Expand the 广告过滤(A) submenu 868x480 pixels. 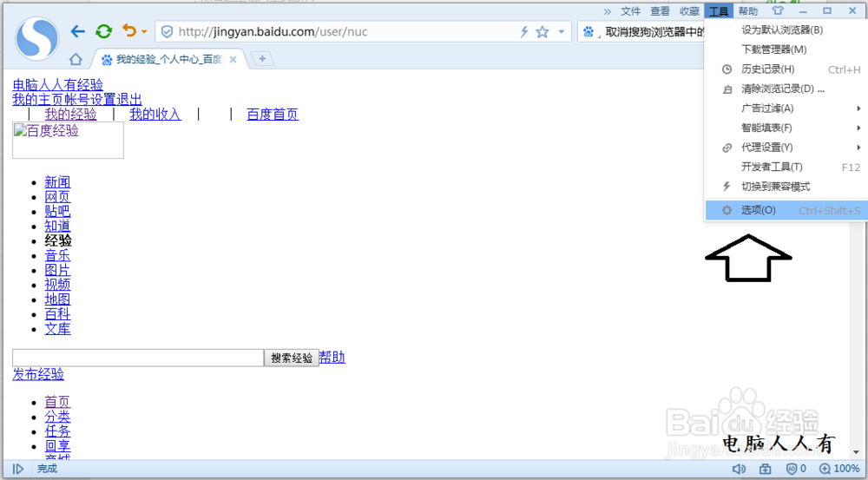(786, 108)
